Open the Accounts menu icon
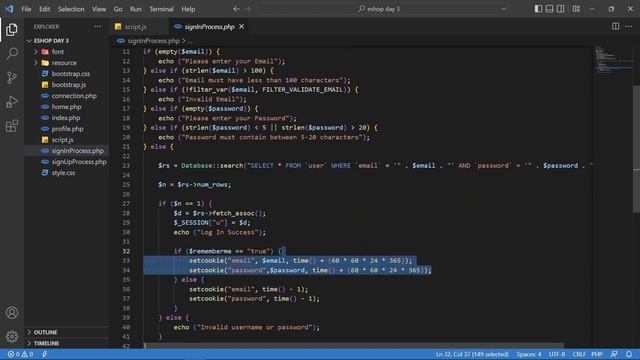This screenshot has height=360, width=640. [x=12, y=313]
